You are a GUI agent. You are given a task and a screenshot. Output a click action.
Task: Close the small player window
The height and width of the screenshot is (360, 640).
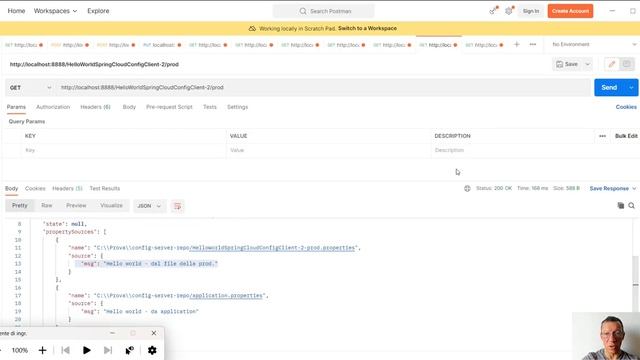pos(154,333)
